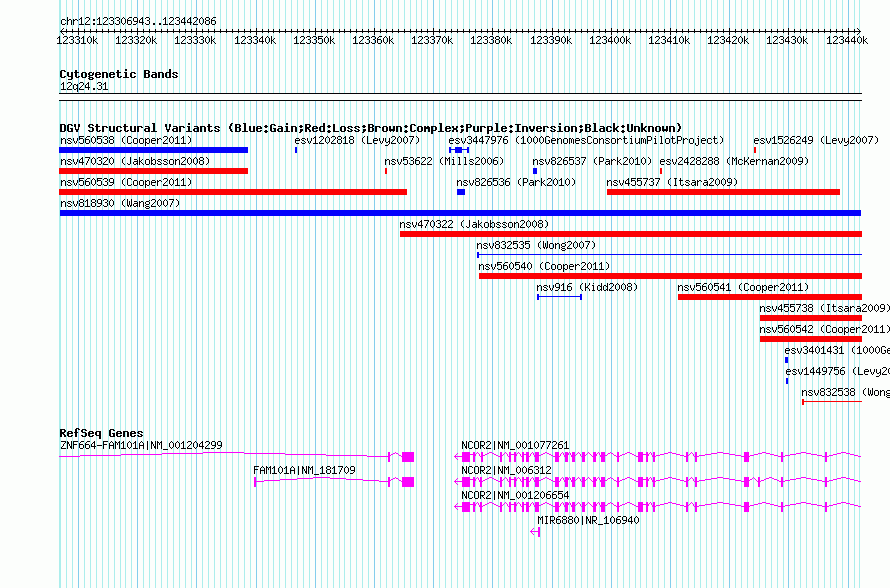Click the 123350k ruler tick label
890x588 pixels.
314,40
